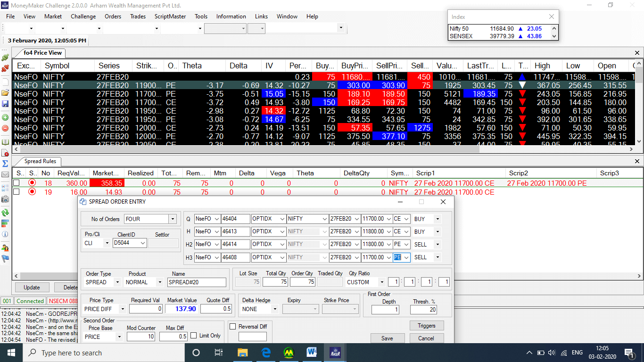Click the list view sidebar icon
644x362 pixels.
5,188
